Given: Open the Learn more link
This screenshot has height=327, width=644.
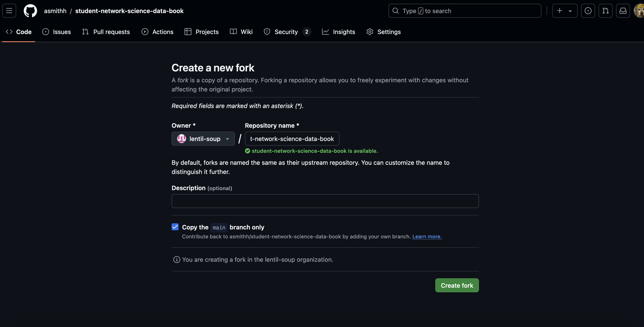Looking at the screenshot, I should tap(427, 236).
